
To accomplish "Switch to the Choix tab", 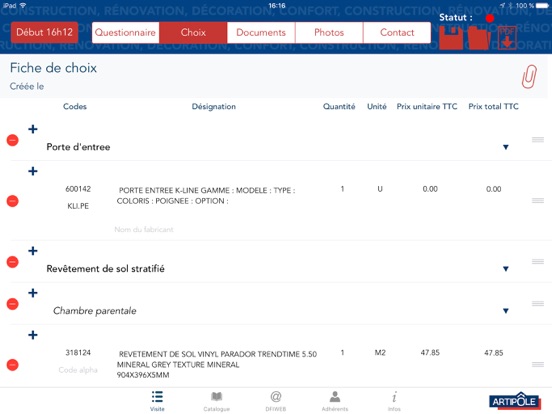I will (193, 33).
